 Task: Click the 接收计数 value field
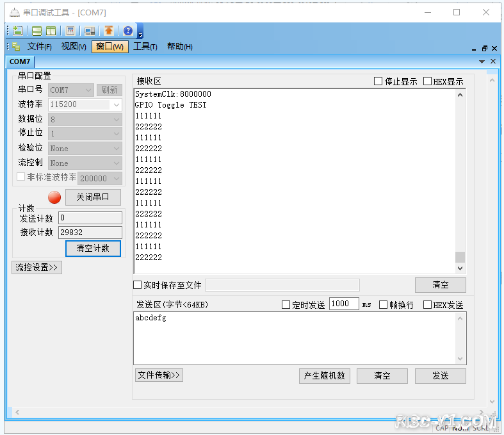(x=90, y=233)
